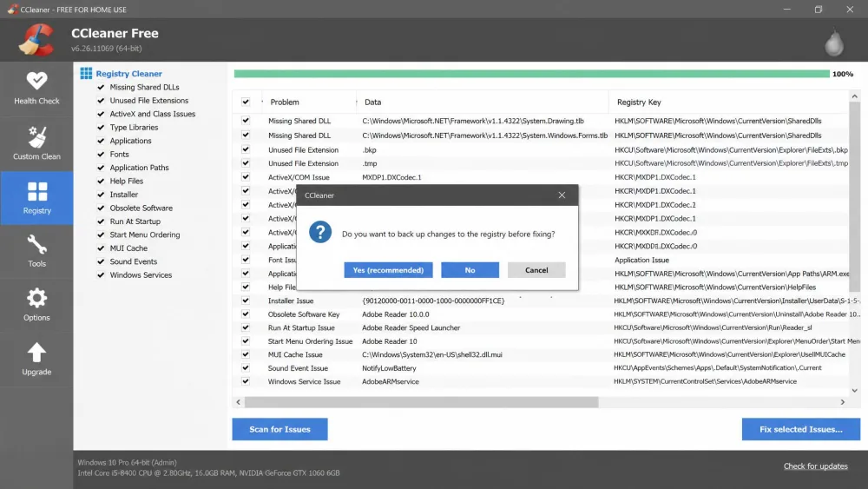
Task: Uncheck the Run At Startup Issue row checkbox
Action: [246, 327]
